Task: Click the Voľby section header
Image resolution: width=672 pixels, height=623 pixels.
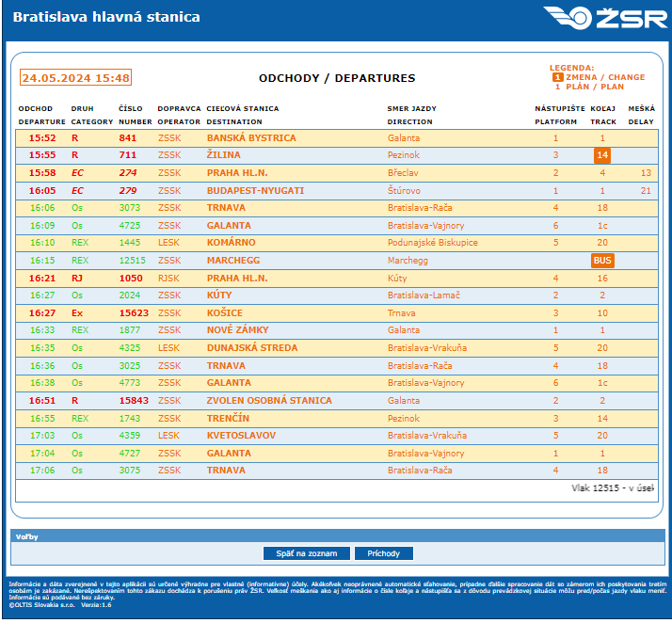Action: (26, 536)
